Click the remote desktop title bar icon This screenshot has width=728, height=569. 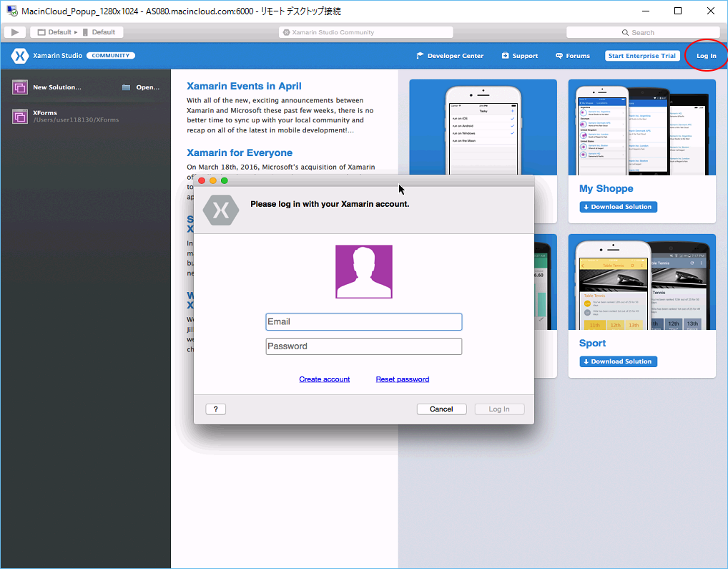point(12,11)
